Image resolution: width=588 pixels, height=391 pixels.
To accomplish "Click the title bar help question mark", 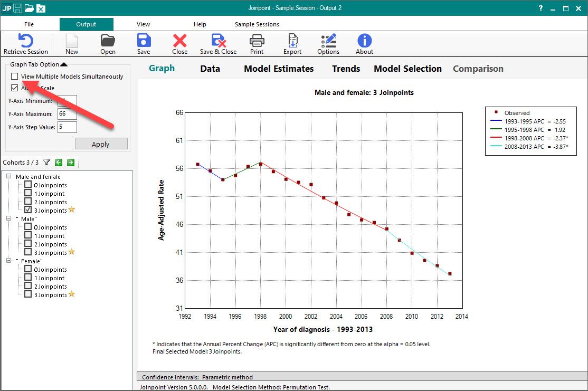I will click(540, 8).
